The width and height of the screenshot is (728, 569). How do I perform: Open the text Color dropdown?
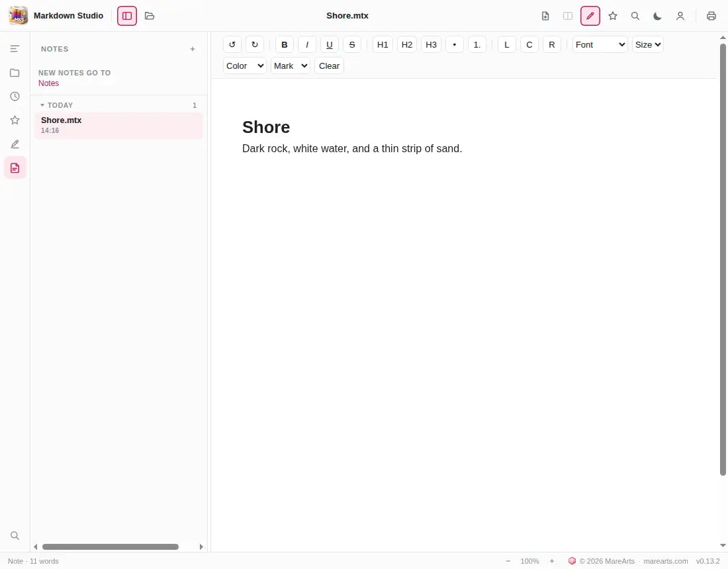coord(245,66)
